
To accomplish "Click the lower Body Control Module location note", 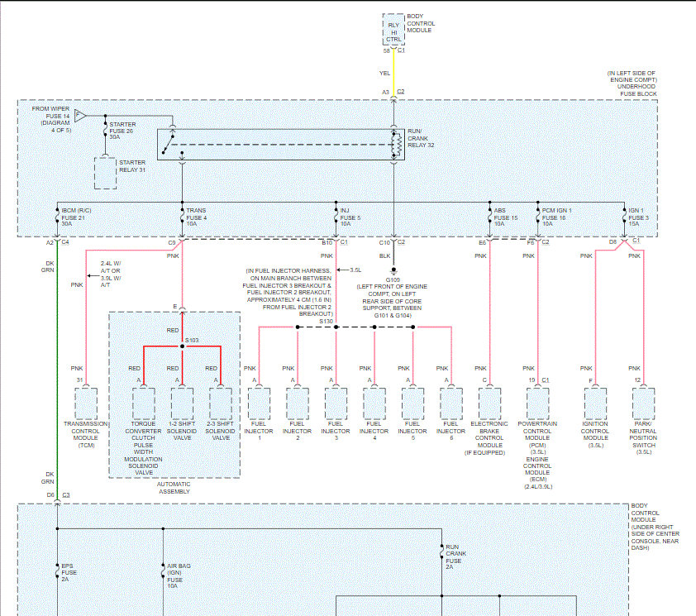I will [x=655, y=527].
